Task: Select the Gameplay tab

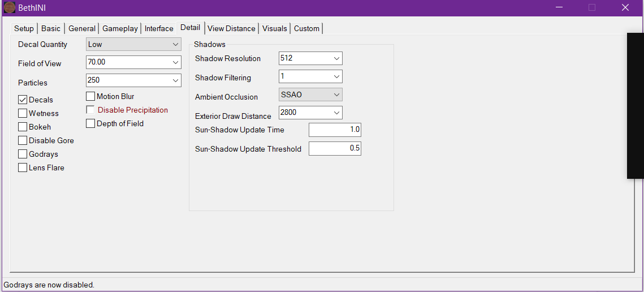Action: (120, 28)
